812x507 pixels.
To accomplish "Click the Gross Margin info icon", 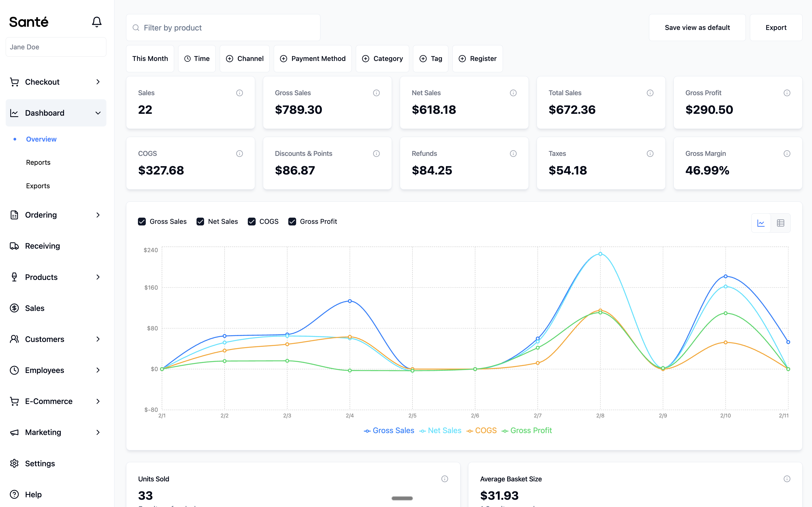I will coord(787,153).
